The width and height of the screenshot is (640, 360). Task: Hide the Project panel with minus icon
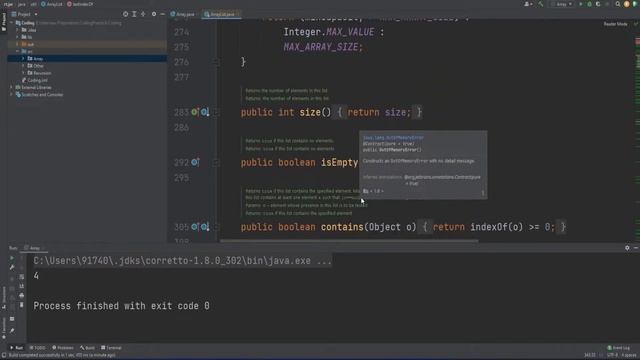pos(162,14)
